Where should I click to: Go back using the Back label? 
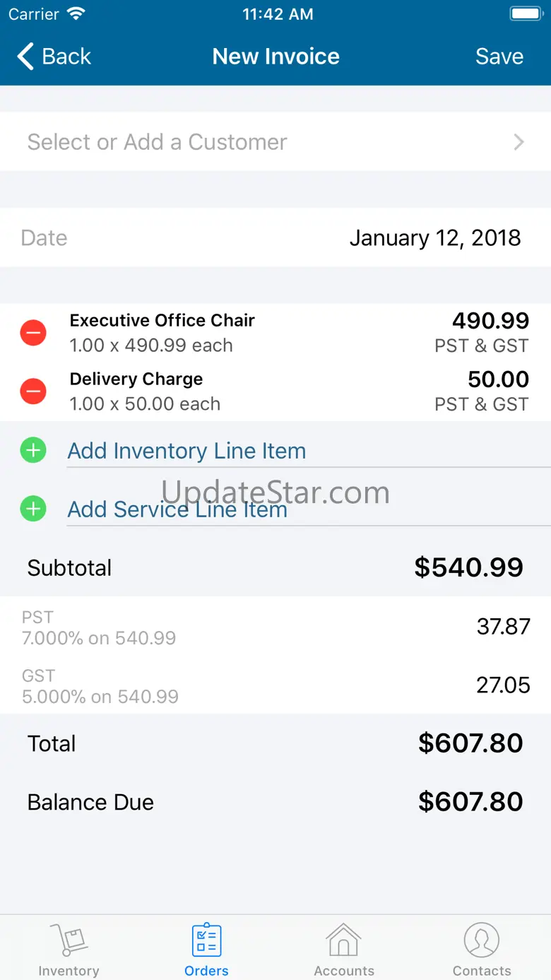click(66, 57)
